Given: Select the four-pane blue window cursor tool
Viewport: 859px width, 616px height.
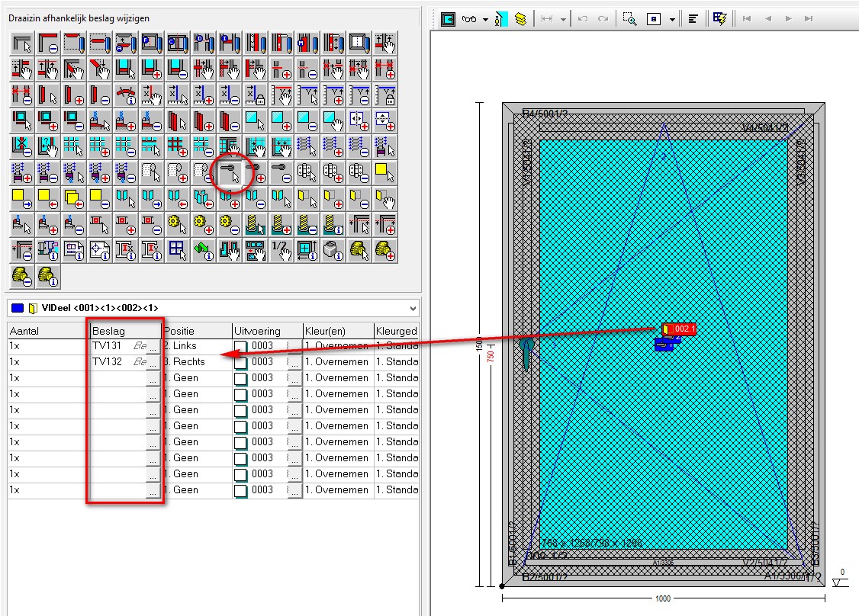Looking at the screenshot, I should 179,251.
